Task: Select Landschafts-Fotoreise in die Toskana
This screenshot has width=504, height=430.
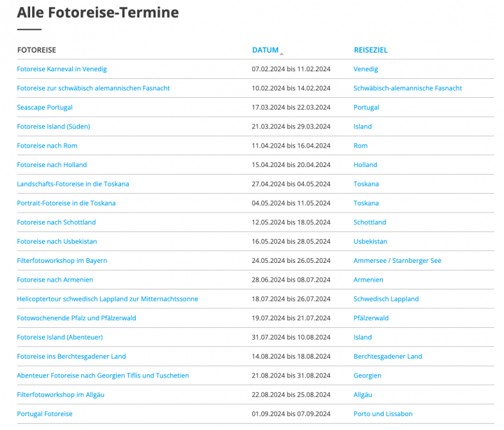Action: point(73,184)
